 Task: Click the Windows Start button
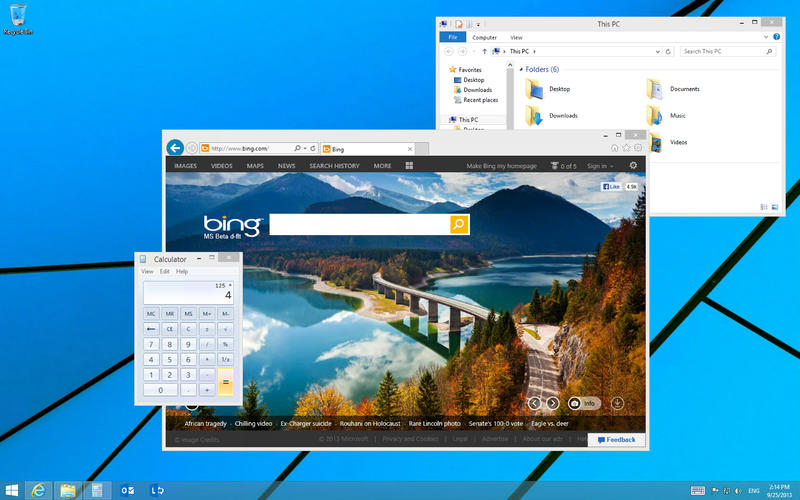click(x=12, y=490)
